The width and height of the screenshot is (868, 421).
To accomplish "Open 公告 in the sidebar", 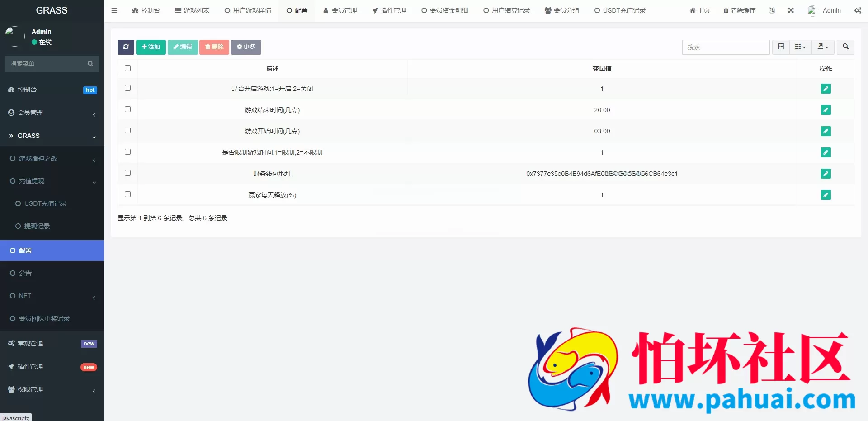I will coord(52,273).
